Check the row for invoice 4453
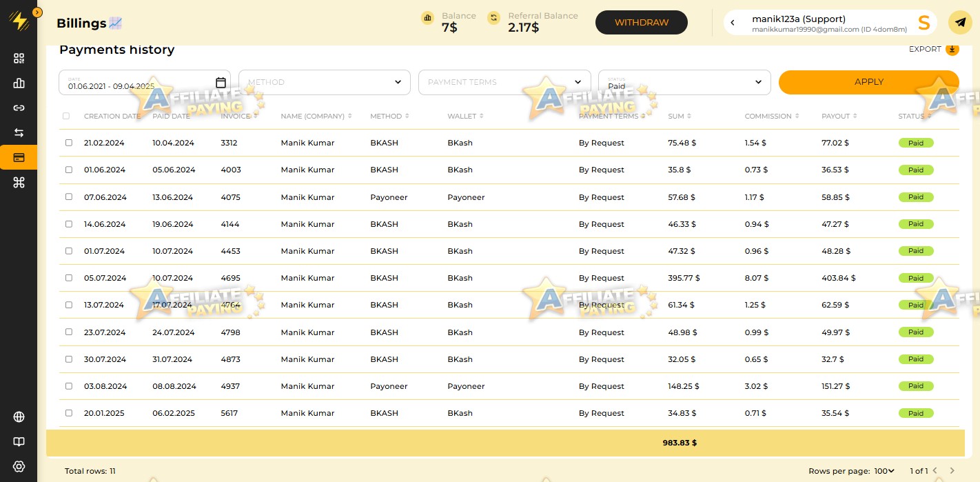 tap(68, 251)
